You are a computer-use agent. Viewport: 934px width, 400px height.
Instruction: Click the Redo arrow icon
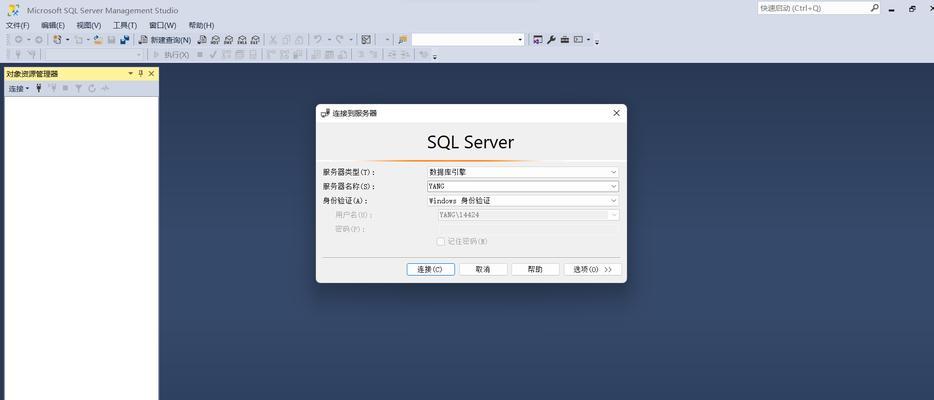point(340,39)
